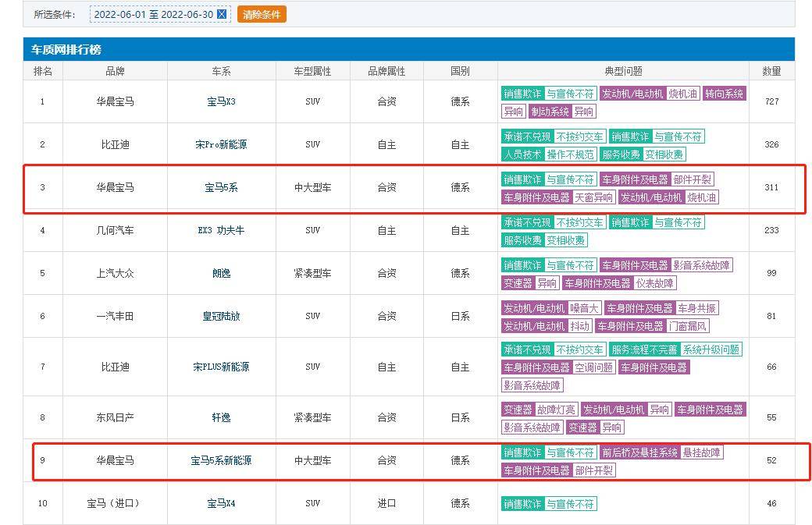This screenshot has height=525, width=812.
Task: Click the 空调问题 tag in 宋PLUS row
Action: pyautogui.click(x=593, y=367)
